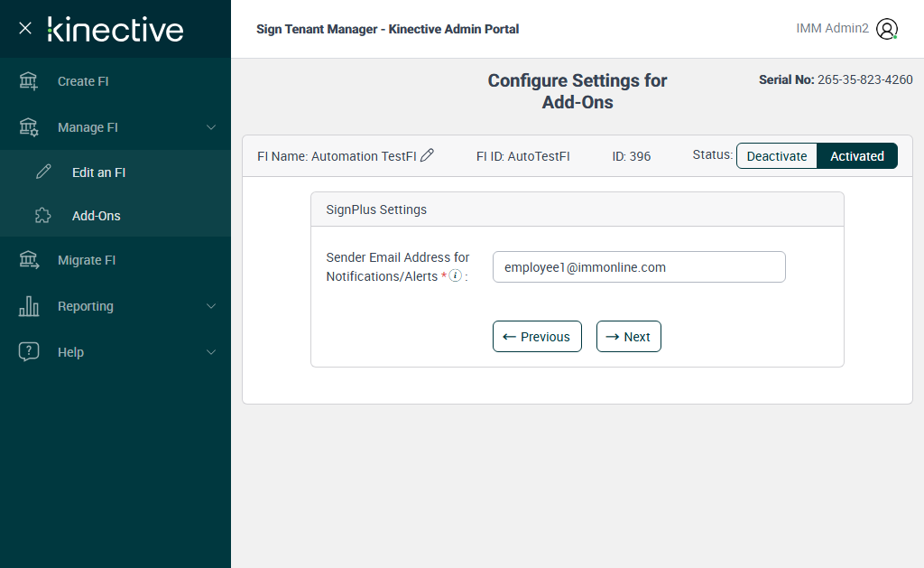Click the Edit an FI pencil icon
This screenshot has width=924, height=568.
[43, 172]
